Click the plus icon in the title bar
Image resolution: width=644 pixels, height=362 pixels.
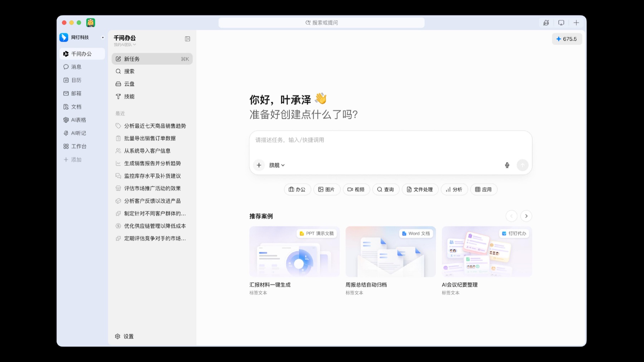click(x=576, y=23)
